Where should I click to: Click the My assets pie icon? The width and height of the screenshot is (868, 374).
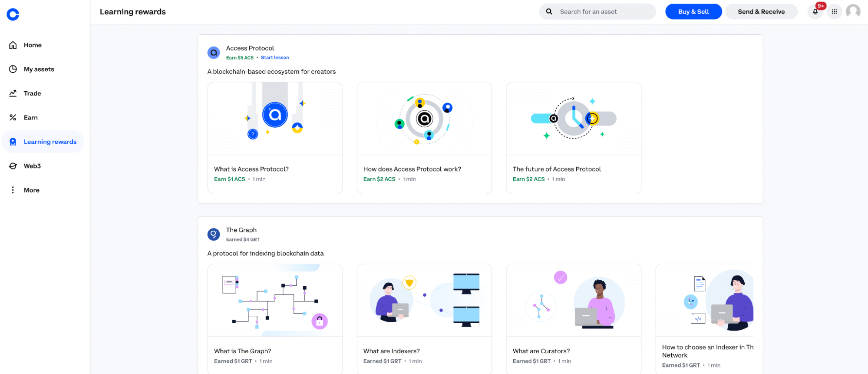tap(13, 69)
